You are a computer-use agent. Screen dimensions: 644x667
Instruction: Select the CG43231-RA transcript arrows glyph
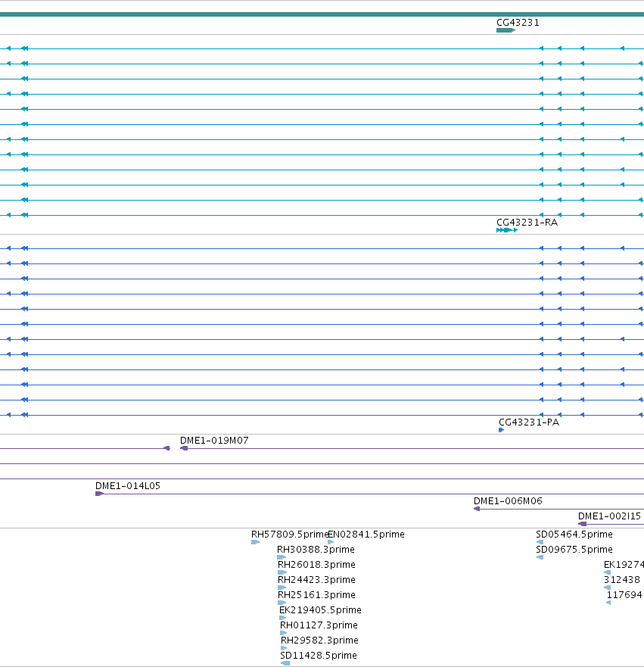pos(507,230)
